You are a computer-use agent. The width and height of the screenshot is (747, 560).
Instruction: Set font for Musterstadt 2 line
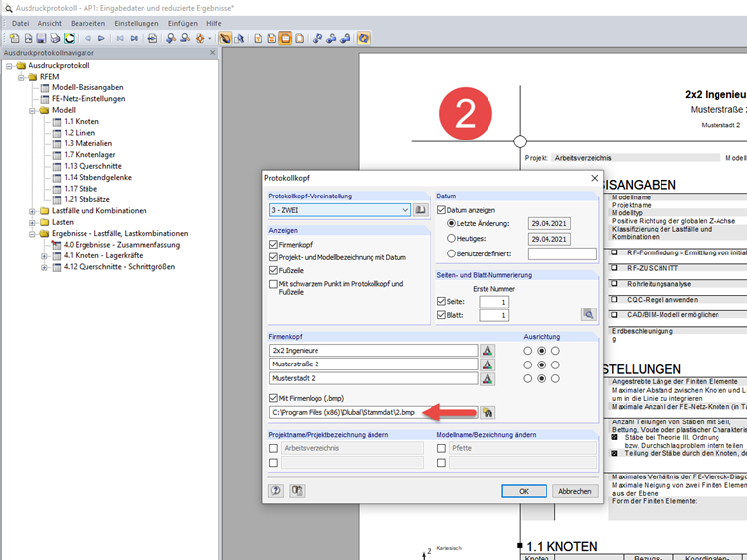(x=487, y=379)
